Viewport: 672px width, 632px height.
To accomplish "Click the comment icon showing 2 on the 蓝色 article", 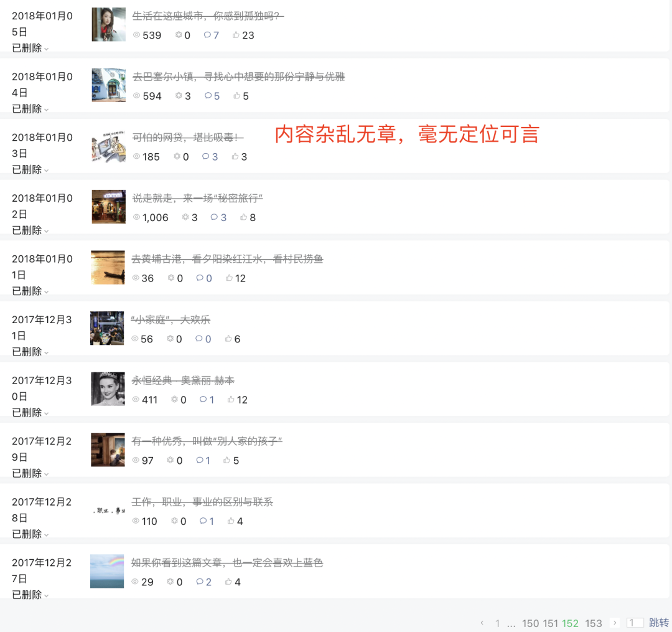I will 200,582.
